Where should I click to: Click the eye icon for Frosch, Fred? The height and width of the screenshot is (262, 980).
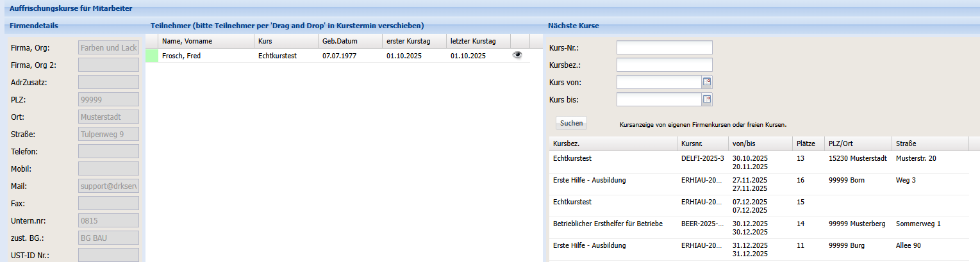[x=517, y=56]
